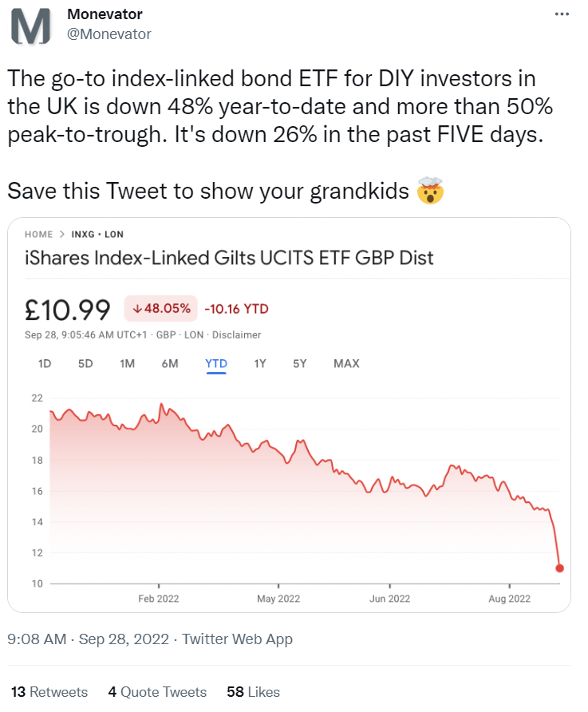Select the 1D chart range tab

point(45,364)
